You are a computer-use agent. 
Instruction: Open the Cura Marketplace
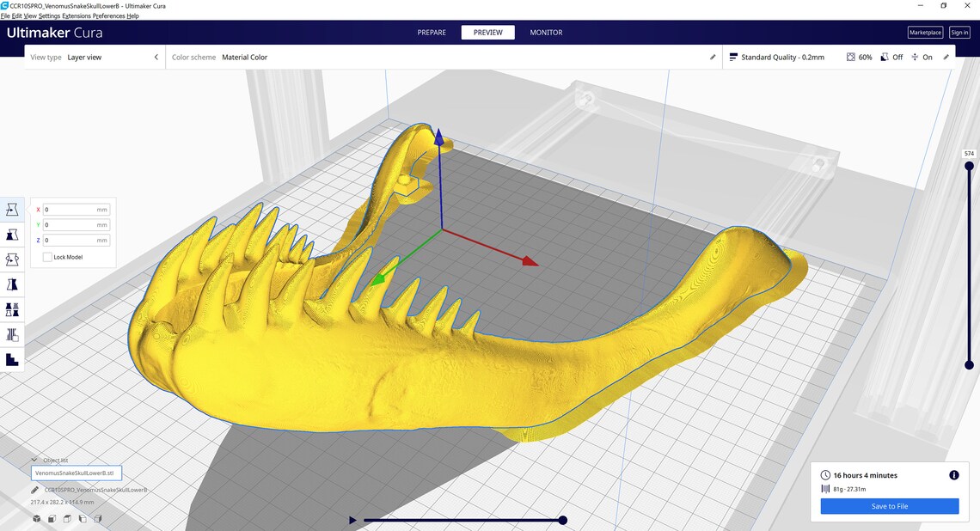tap(924, 32)
